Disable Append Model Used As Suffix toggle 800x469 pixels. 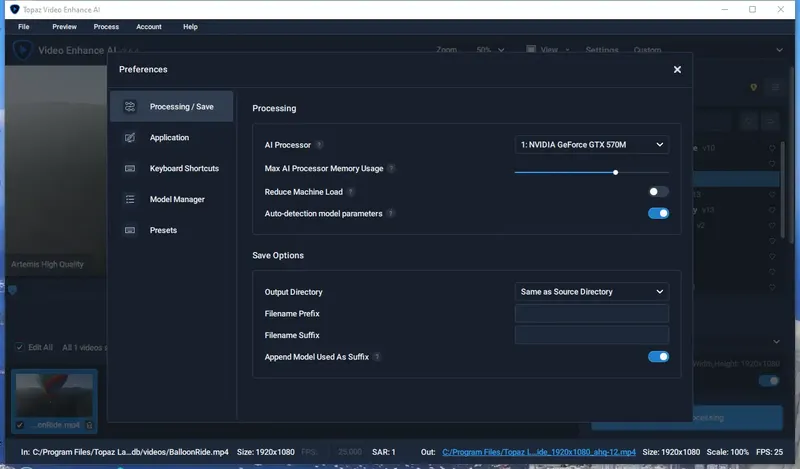(x=658, y=357)
